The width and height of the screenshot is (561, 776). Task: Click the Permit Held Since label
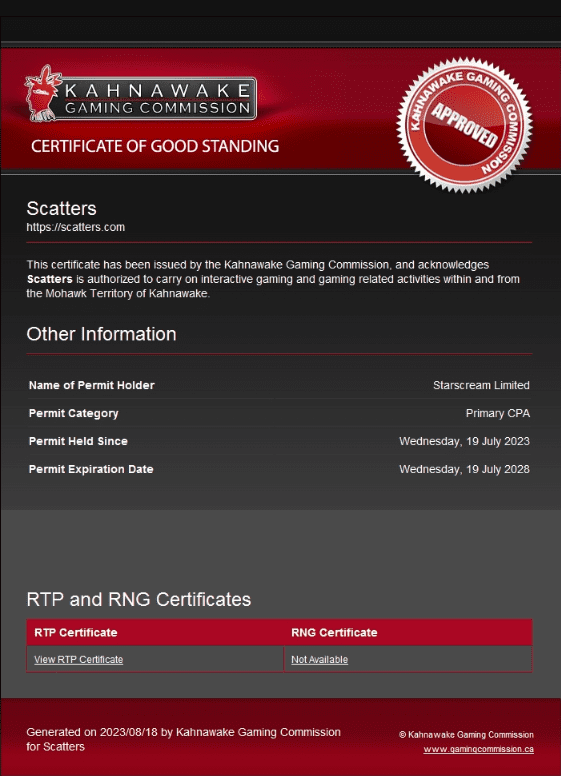pyautogui.click(x=78, y=441)
